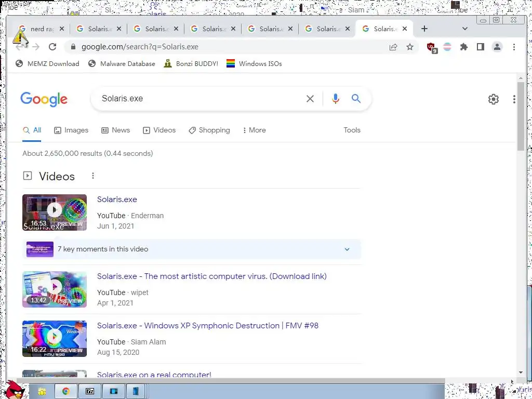532x399 pixels.
Task: Open 7-Zip from the taskbar
Action: coord(90,392)
